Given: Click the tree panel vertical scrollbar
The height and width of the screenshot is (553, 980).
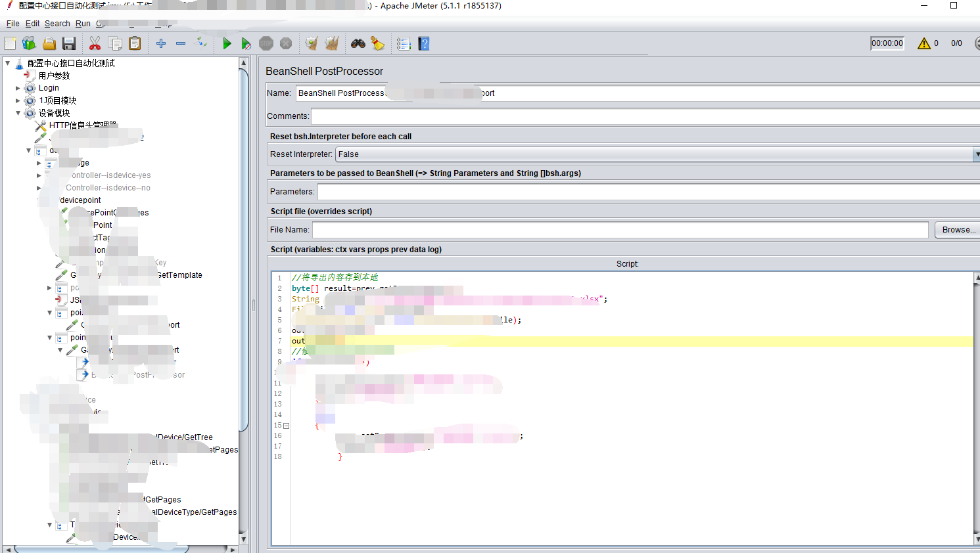Looking at the screenshot, I should (x=243, y=250).
